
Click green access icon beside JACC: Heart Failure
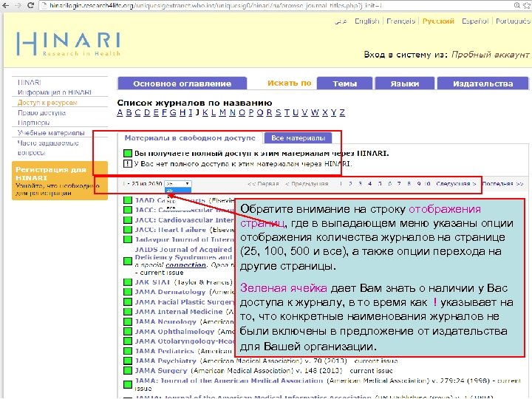pos(128,230)
